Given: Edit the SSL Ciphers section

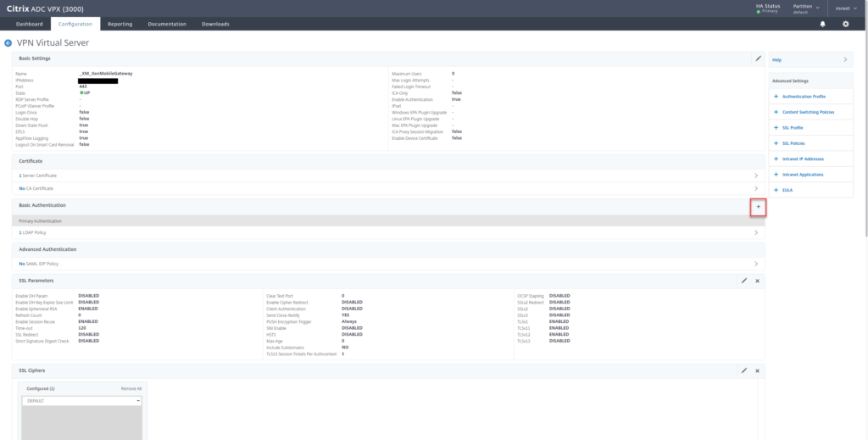Looking at the screenshot, I should click(744, 370).
